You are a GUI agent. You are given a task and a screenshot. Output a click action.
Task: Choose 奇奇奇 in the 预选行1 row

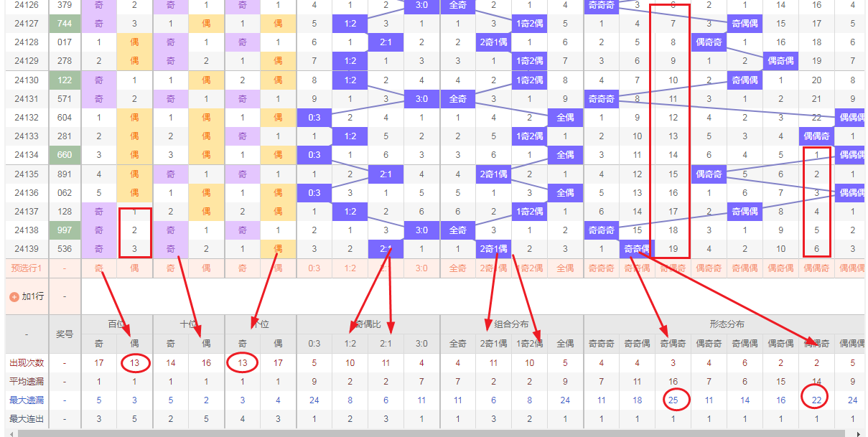click(601, 268)
